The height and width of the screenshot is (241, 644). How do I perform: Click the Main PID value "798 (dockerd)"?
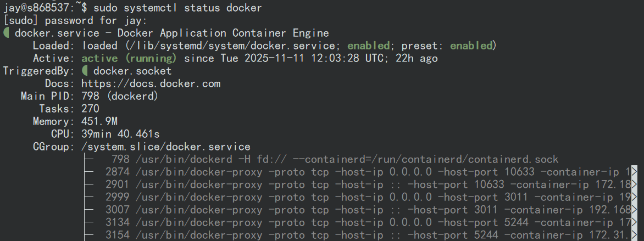click(x=120, y=96)
